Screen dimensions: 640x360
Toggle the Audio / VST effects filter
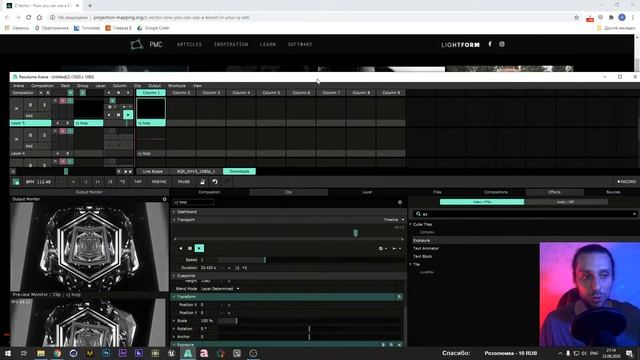pyautogui.click(x=567, y=202)
